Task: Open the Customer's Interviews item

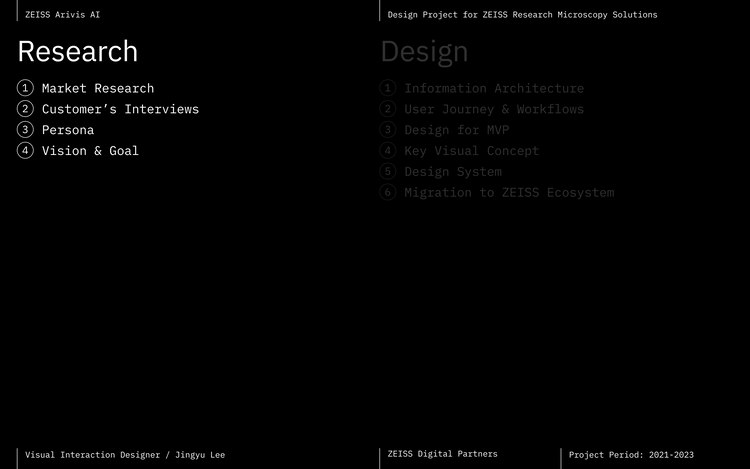Action: [120, 109]
